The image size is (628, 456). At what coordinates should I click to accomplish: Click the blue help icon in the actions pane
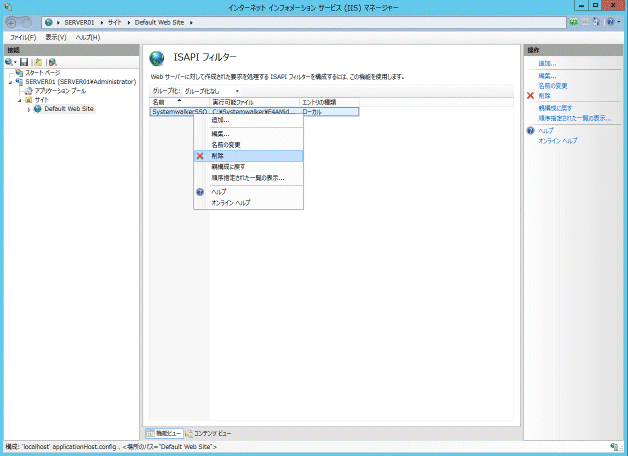click(x=530, y=131)
